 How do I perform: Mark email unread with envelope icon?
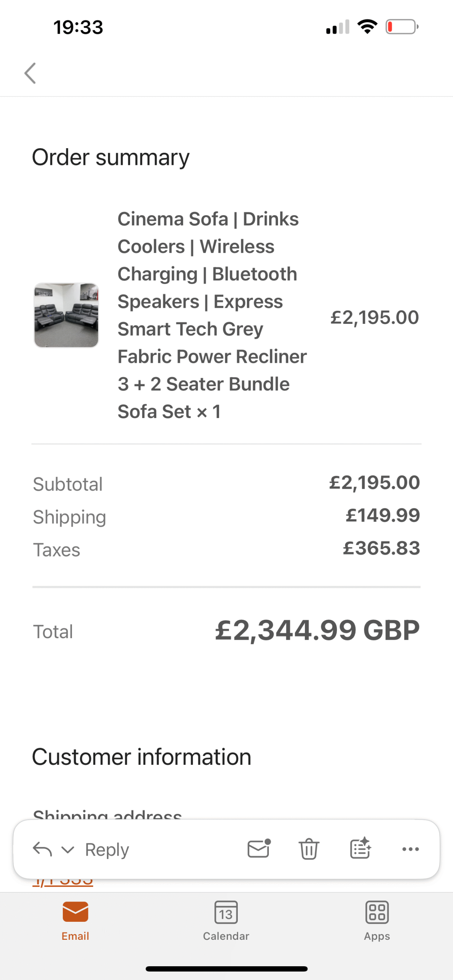coord(259,849)
